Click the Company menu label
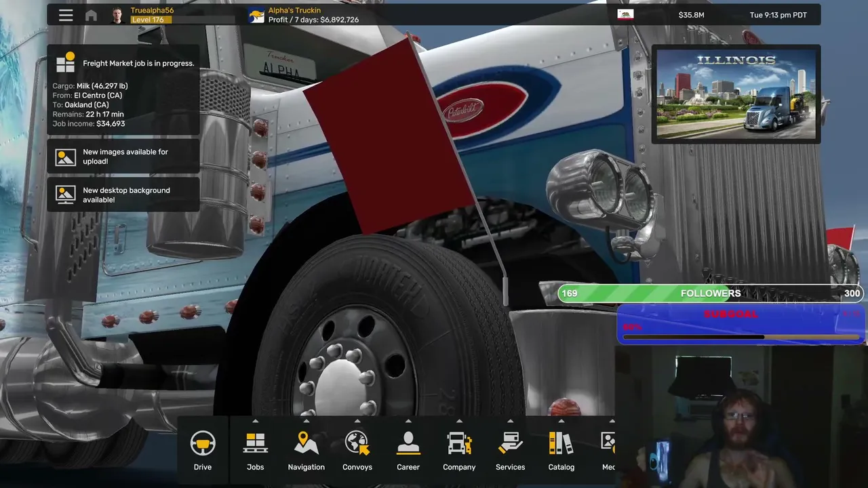Screen dimensions: 868x488 click(x=459, y=467)
